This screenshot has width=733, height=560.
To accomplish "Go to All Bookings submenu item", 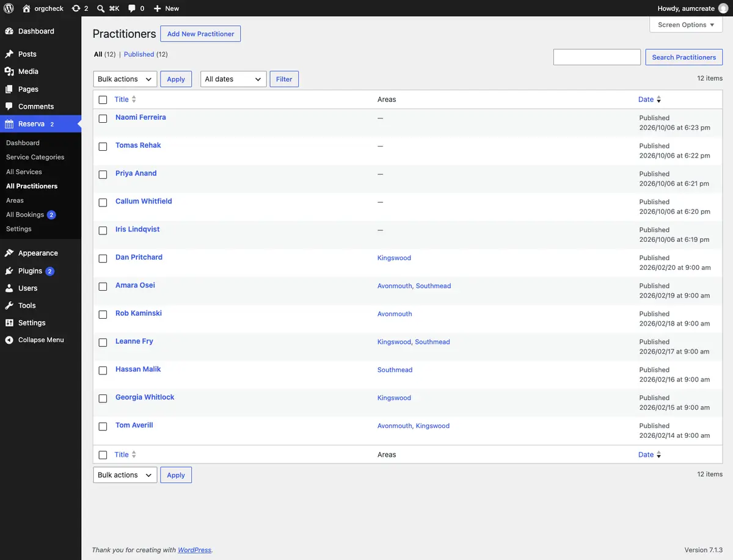I will 25,215.
